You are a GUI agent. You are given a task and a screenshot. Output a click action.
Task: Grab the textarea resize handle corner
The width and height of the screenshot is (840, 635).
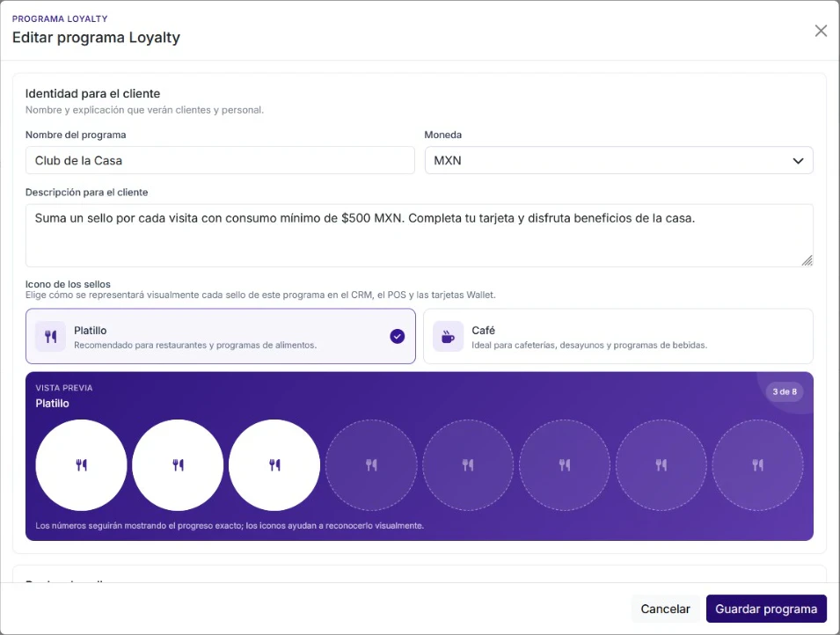(807, 260)
